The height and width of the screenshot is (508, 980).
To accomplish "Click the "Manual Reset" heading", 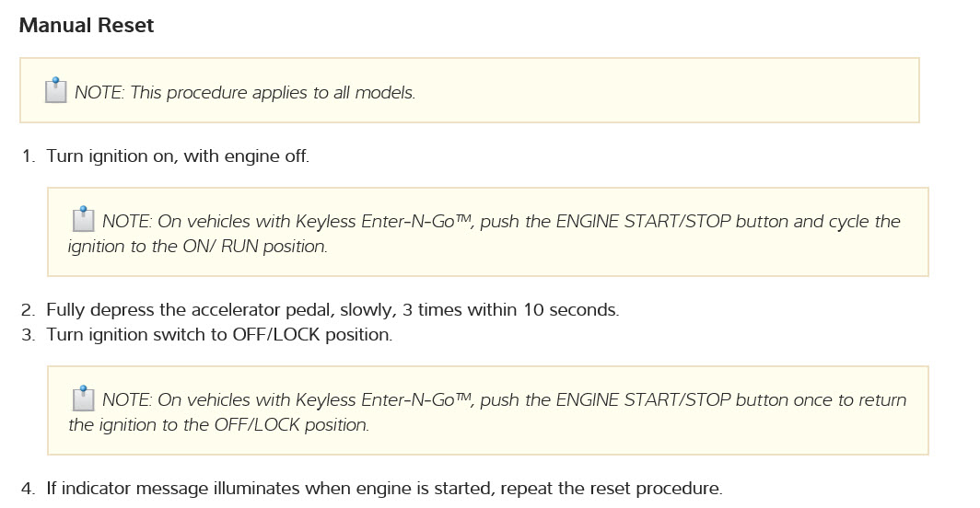I will pos(87,26).
